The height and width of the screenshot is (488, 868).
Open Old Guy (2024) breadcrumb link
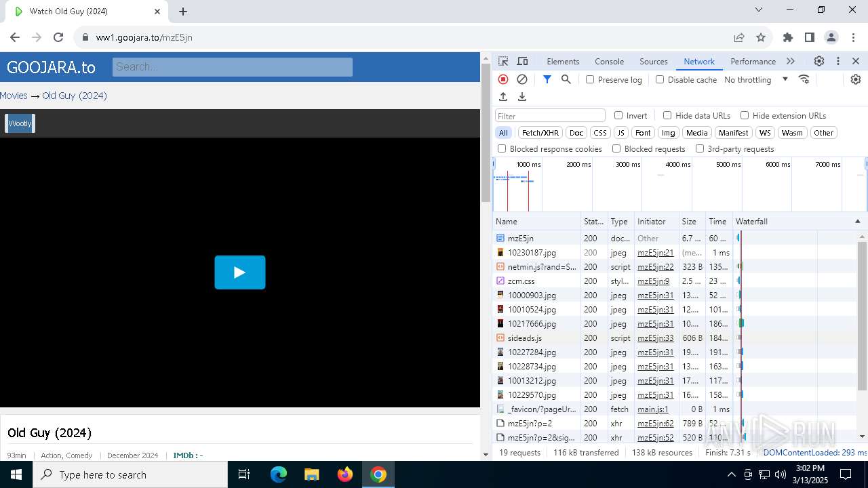click(75, 96)
